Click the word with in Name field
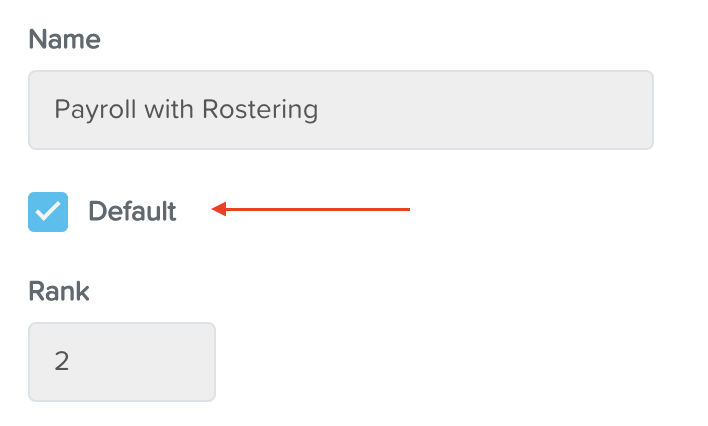The height and width of the screenshot is (426, 708). tap(169, 109)
